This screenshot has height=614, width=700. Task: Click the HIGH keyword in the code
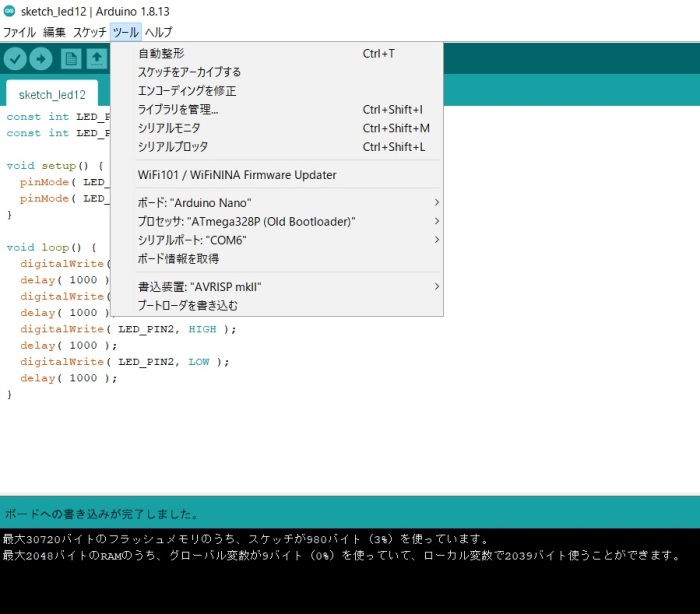click(x=202, y=329)
